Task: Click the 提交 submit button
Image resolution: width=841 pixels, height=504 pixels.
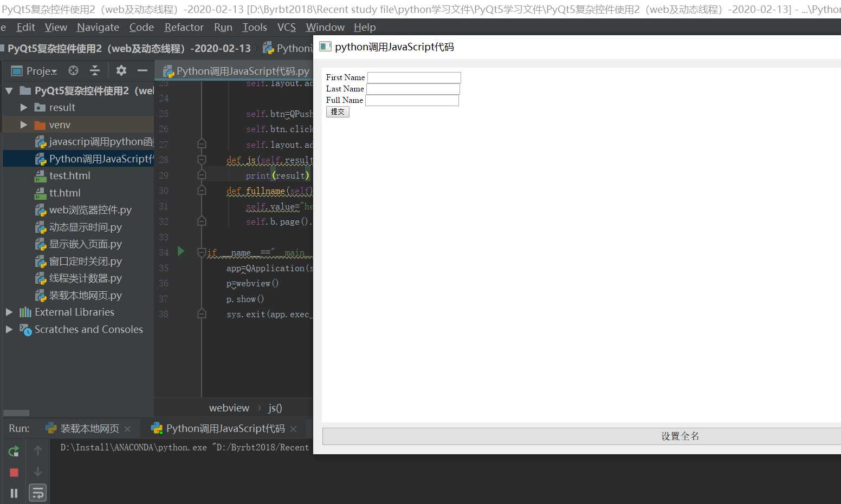Action: pyautogui.click(x=338, y=112)
